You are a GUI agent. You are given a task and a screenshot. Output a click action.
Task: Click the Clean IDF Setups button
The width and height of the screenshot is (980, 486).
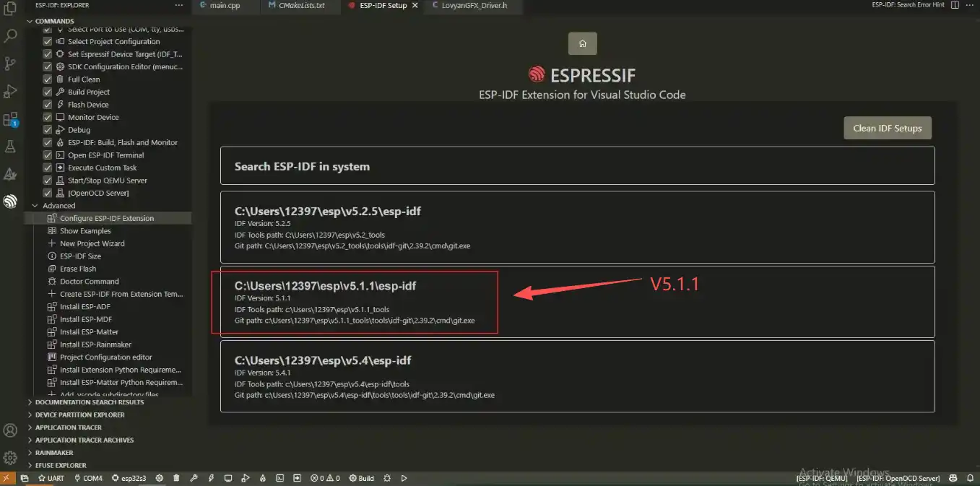coord(887,128)
